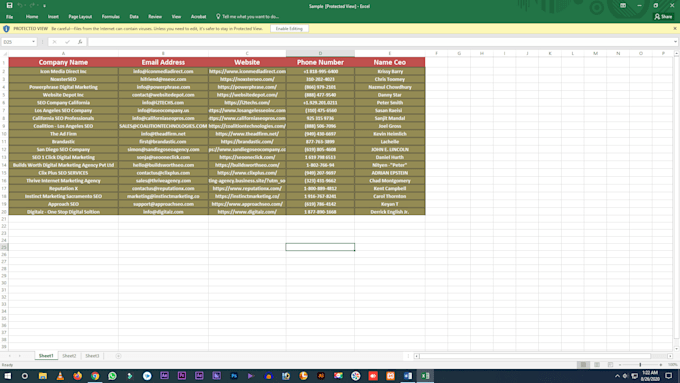Open the Review ribbon tab
Viewport: 680px width, 383px height.
pos(155,16)
